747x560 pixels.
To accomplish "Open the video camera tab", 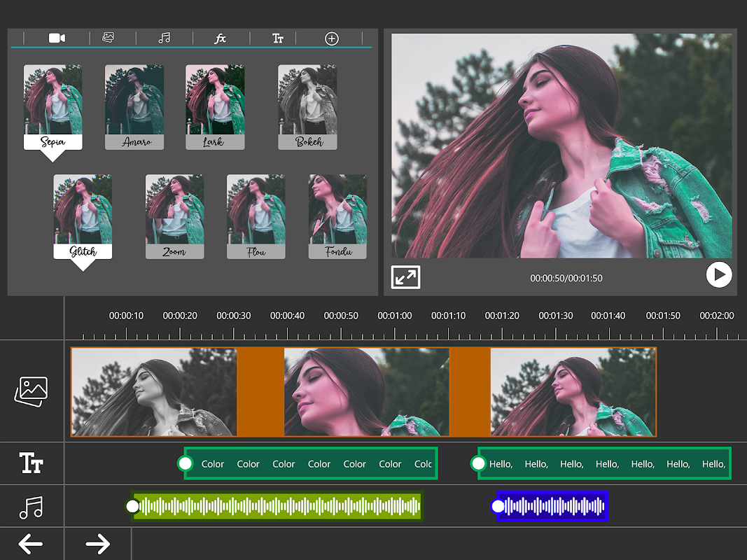I will (x=57, y=38).
